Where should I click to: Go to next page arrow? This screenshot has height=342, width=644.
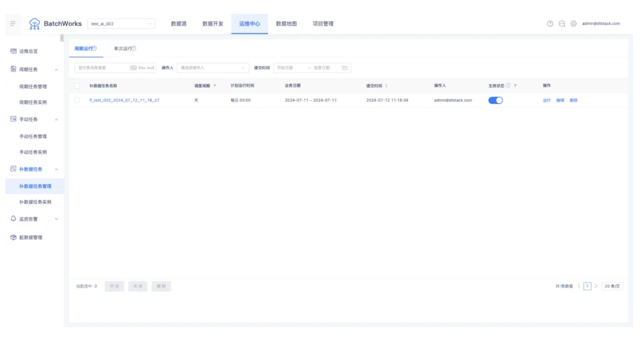tap(596, 286)
